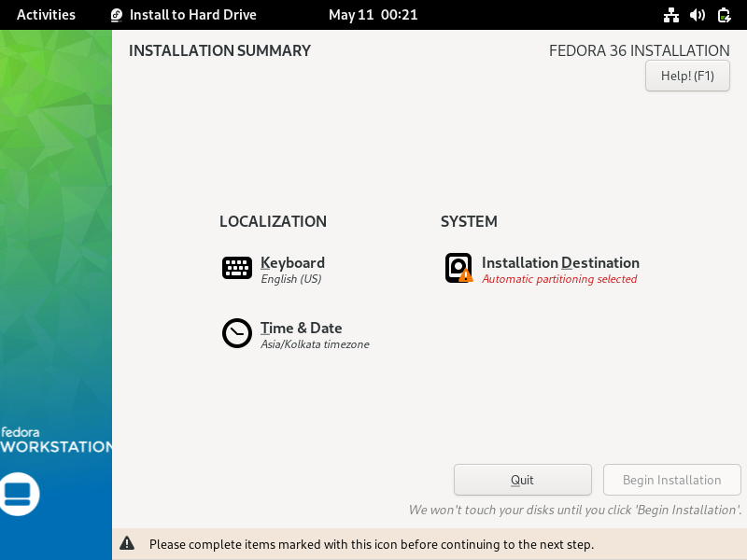The image size is (747, 560).
Task: Click Install to Hard Drive in the top bar
Action: (194, 14)
